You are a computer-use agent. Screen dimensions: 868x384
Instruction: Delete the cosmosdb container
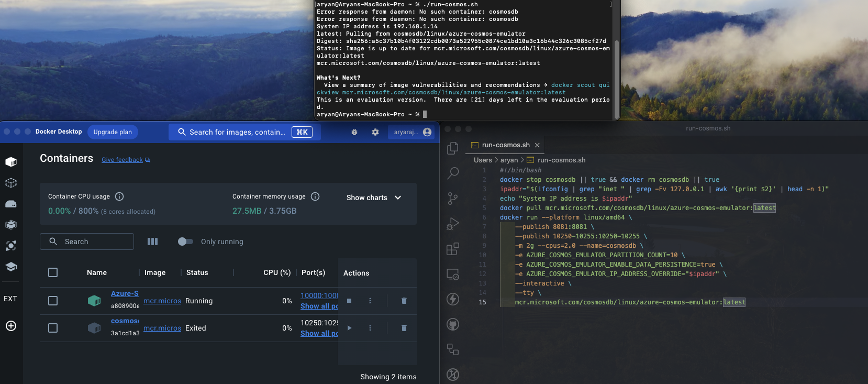coord(404,328)
